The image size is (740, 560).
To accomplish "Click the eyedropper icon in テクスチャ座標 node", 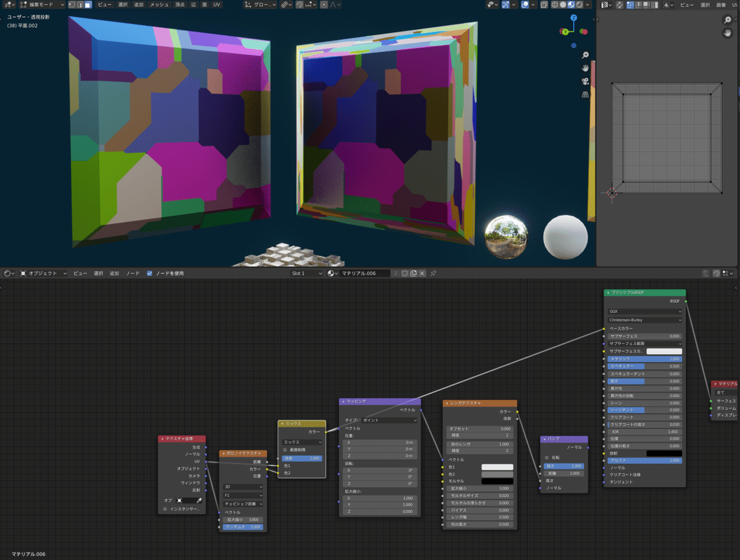I will tap(199, 500).
